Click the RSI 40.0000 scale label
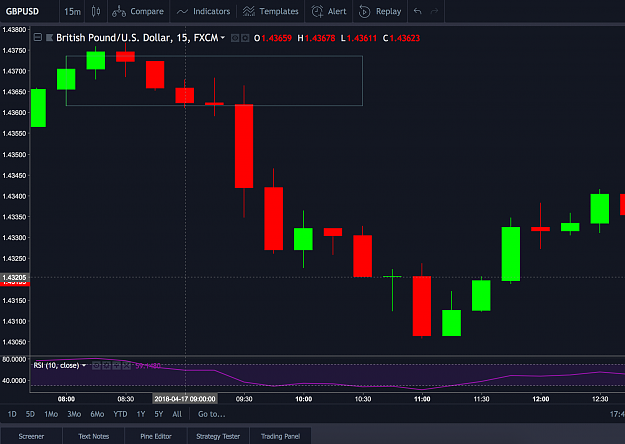625x444 pixels. click(x=14, y=381)
